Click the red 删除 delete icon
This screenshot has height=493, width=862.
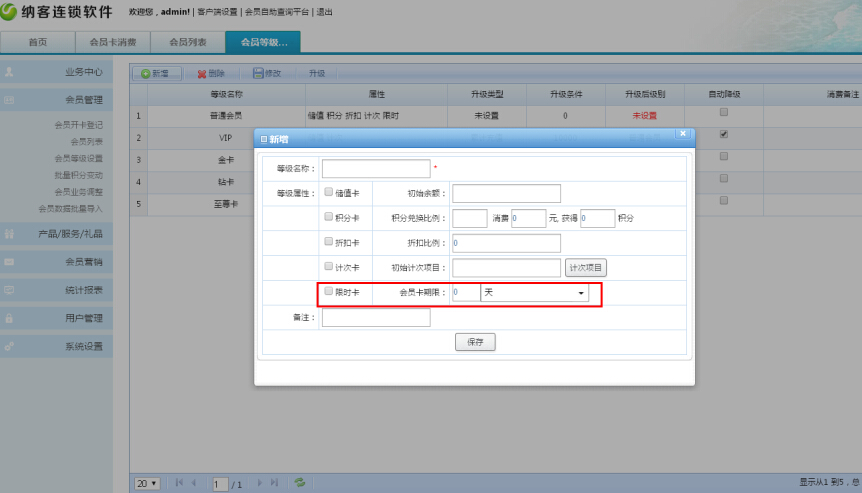pos(202,74)
